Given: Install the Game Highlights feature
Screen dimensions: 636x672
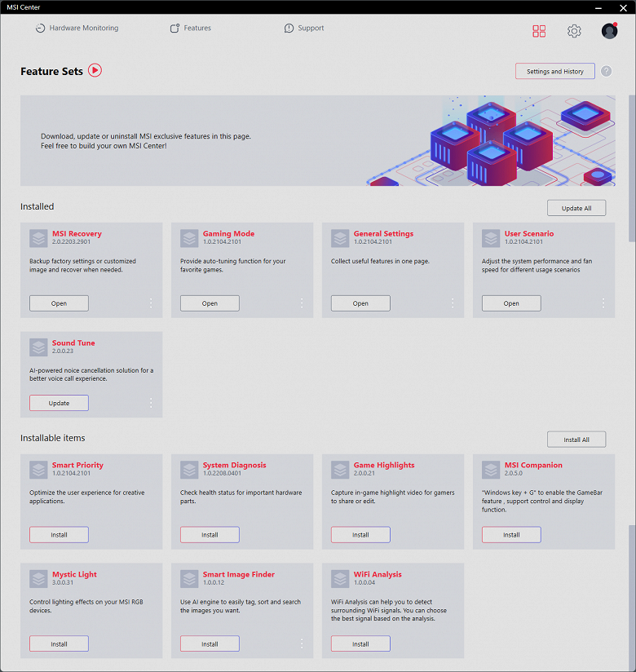Looking at the screenshot, I should pos(360,534).
